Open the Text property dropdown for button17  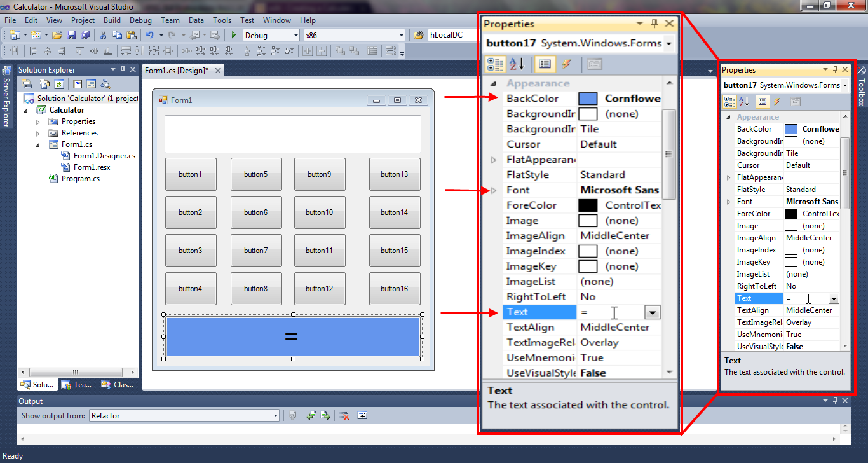[653, 312]
